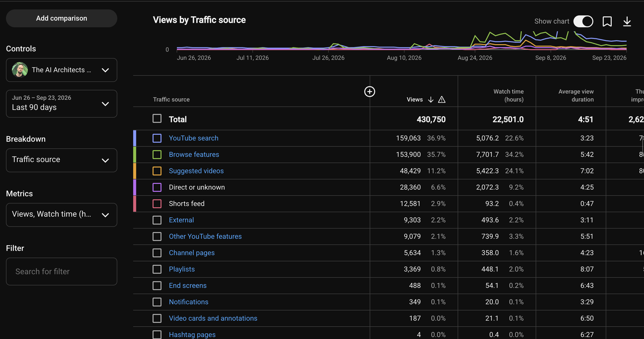This screenshot has height=339, width=644.
Task: Click the Search for filter input field
Action: point(62,271)
